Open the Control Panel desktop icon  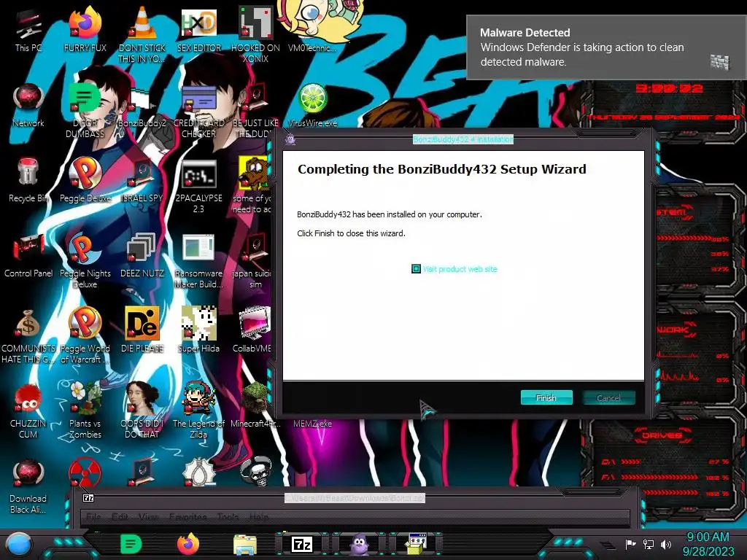28,255
